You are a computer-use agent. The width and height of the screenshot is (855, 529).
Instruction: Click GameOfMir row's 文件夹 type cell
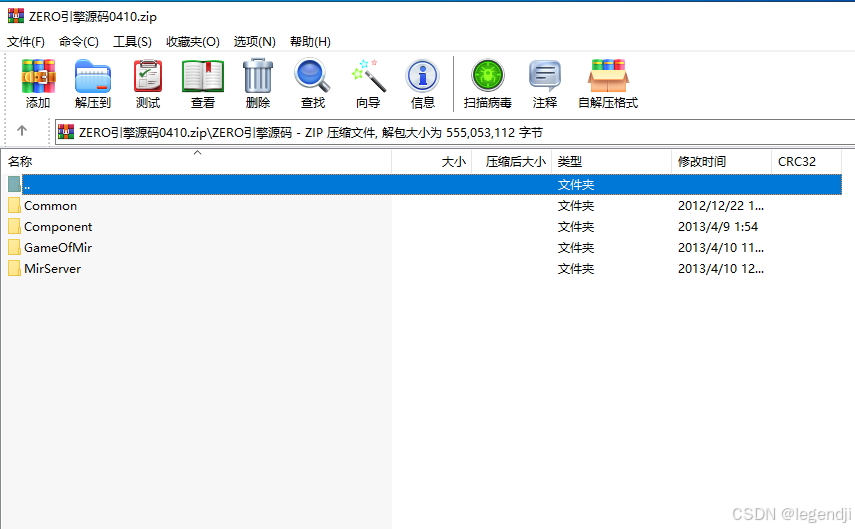point(576,248)
